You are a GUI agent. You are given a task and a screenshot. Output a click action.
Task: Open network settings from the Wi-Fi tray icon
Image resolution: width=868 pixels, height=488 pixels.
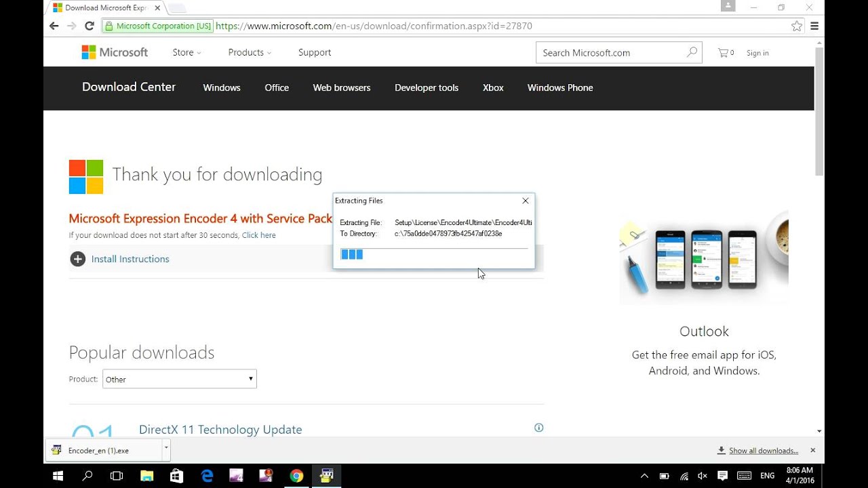tap(684, 476)
